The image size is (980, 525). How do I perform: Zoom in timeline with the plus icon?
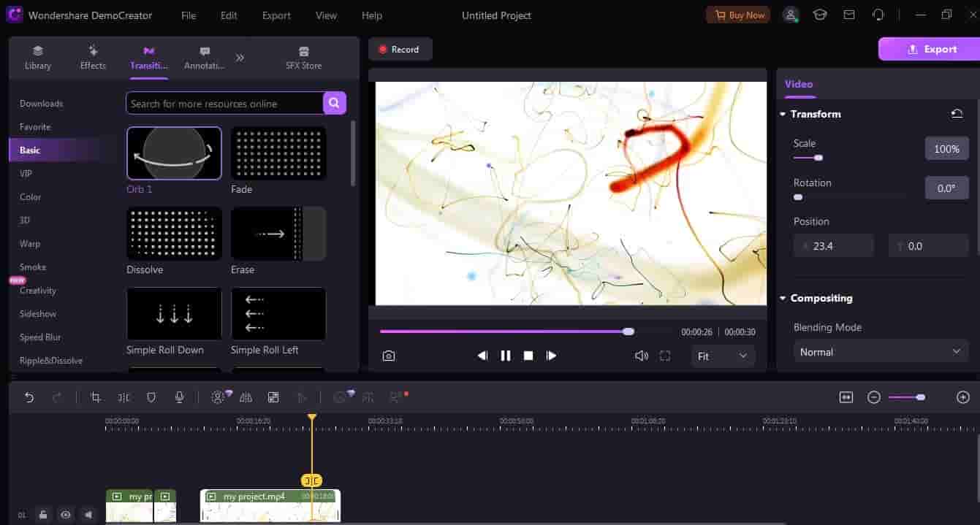962,397
